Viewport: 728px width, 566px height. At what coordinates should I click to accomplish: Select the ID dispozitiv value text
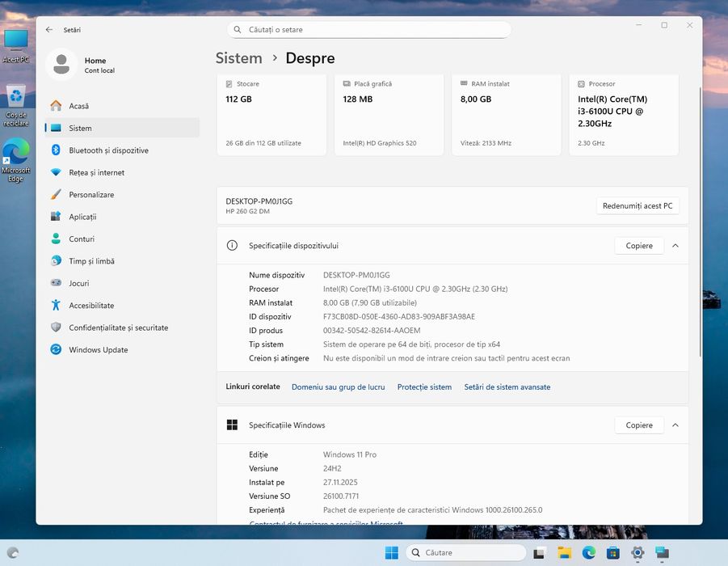coord(399,316)
